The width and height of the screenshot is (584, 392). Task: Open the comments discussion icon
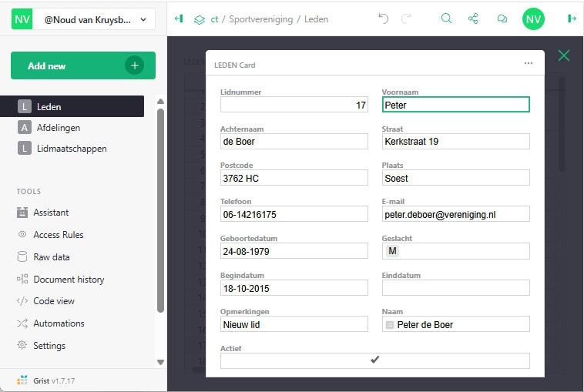[x=502, y=18]
